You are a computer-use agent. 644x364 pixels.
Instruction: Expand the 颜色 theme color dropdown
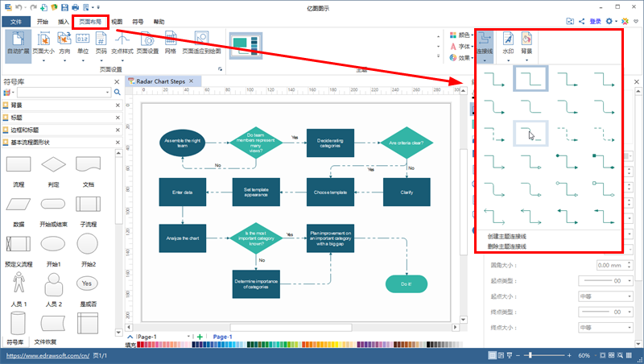tap(461, 35)
